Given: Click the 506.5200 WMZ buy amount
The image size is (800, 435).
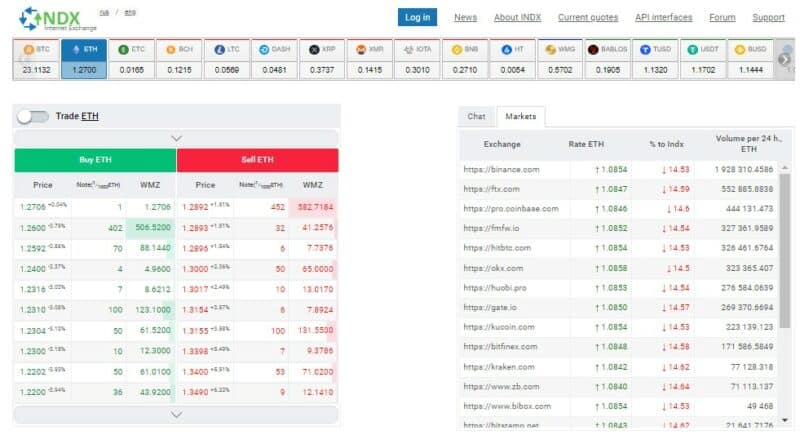Looking at the screenshot, I should [153, 227].
